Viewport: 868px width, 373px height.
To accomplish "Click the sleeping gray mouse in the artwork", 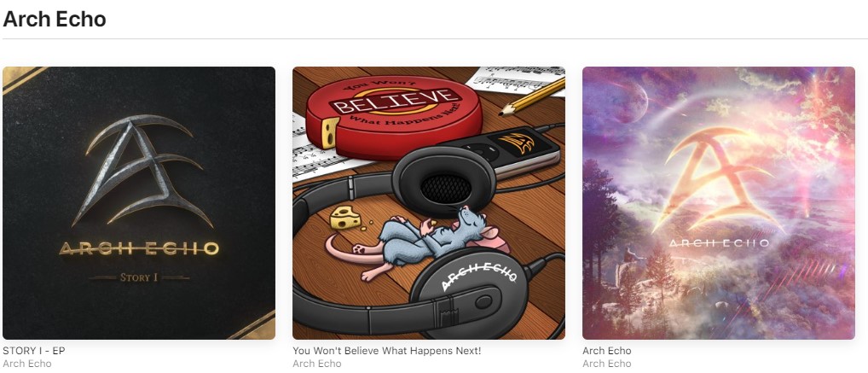I will pos(420,238).
